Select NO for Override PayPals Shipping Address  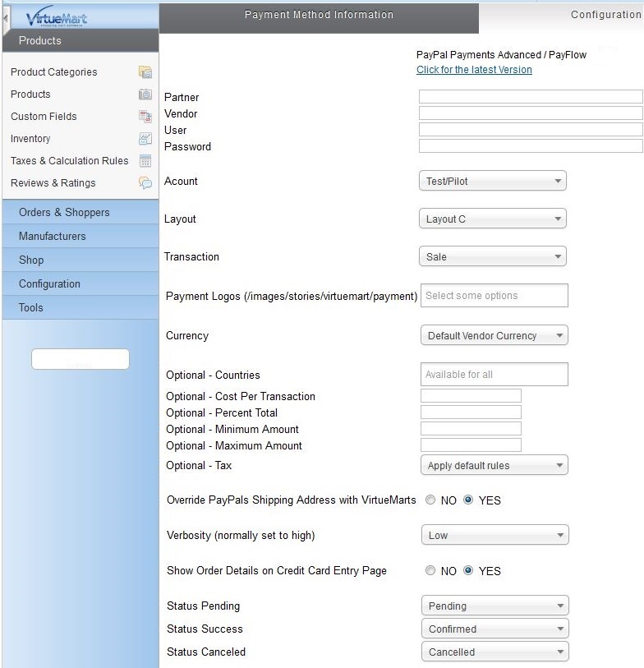pyautogui.click(x=430, y=500)
